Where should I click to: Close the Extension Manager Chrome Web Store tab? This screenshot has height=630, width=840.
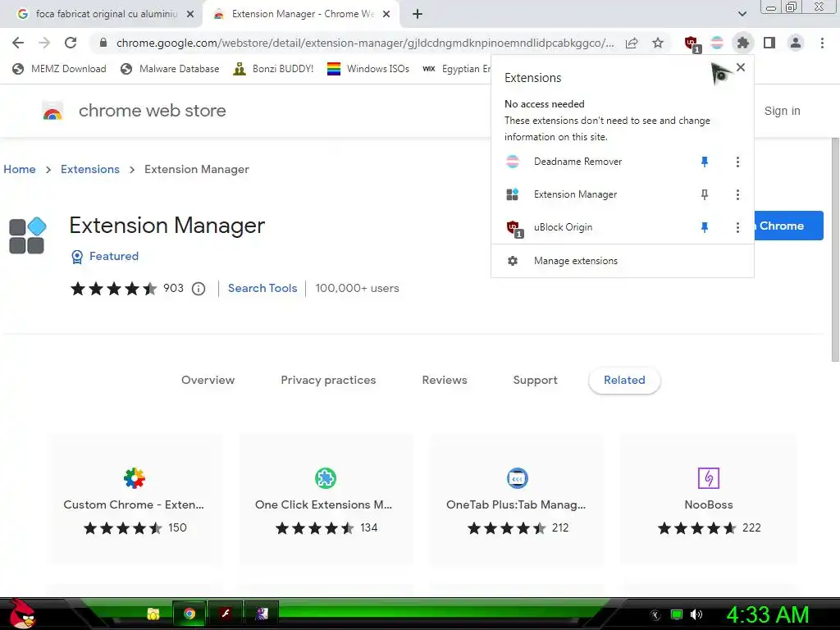click(x=386, y=14)
